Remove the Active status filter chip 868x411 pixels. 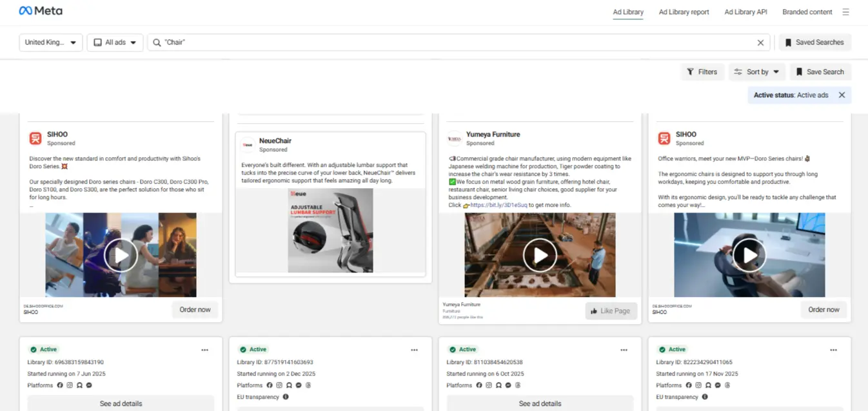[842, 95]
